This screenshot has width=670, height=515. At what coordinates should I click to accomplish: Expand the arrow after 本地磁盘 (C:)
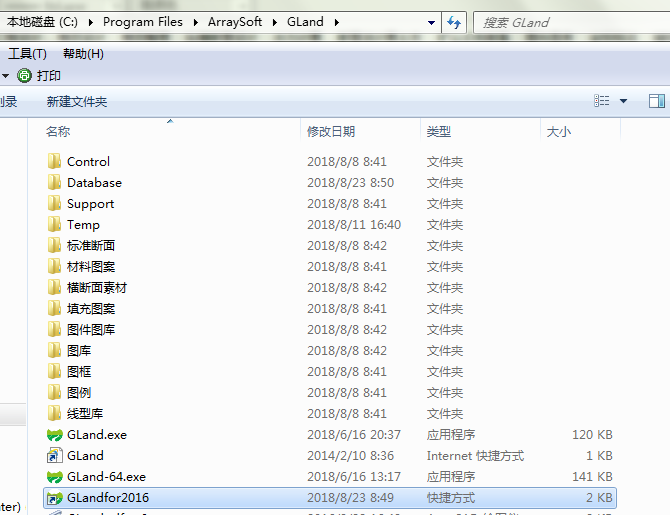pyautogui.click(x=91, y=22)
